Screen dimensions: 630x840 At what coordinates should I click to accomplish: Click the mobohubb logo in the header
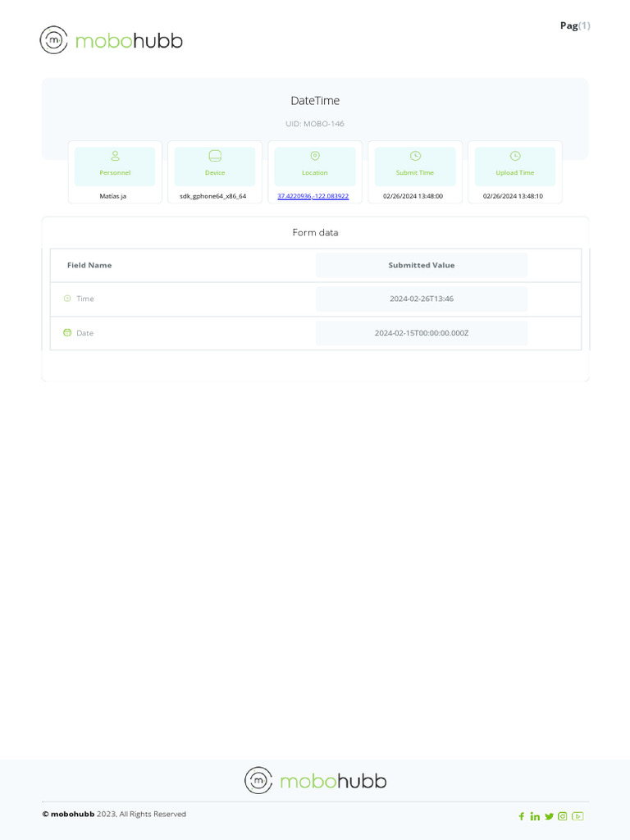coord(112,40)
